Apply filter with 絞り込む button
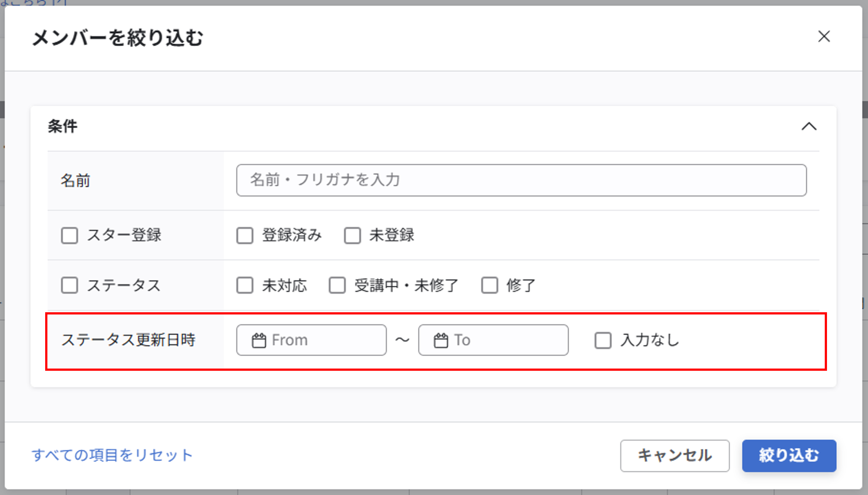868x495 pixels. pos(789,456)
